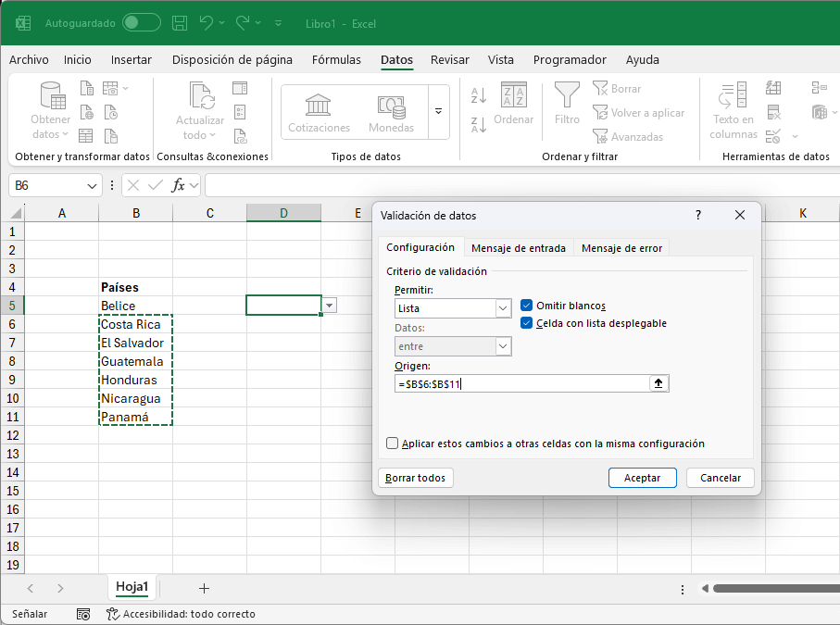840x625 pixels.
Task: Open the Archivo menu
Action: click(29, 59)
